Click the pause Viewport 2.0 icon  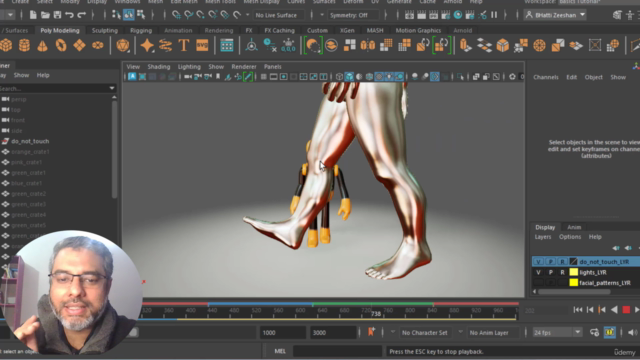[x=494, y=15]
